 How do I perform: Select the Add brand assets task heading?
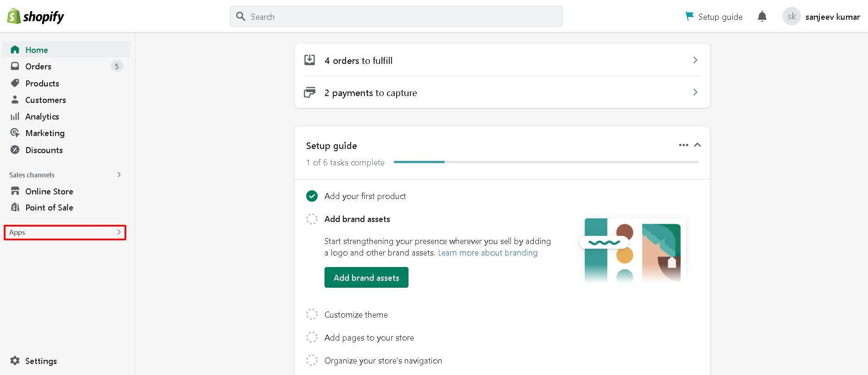point(357,219)
